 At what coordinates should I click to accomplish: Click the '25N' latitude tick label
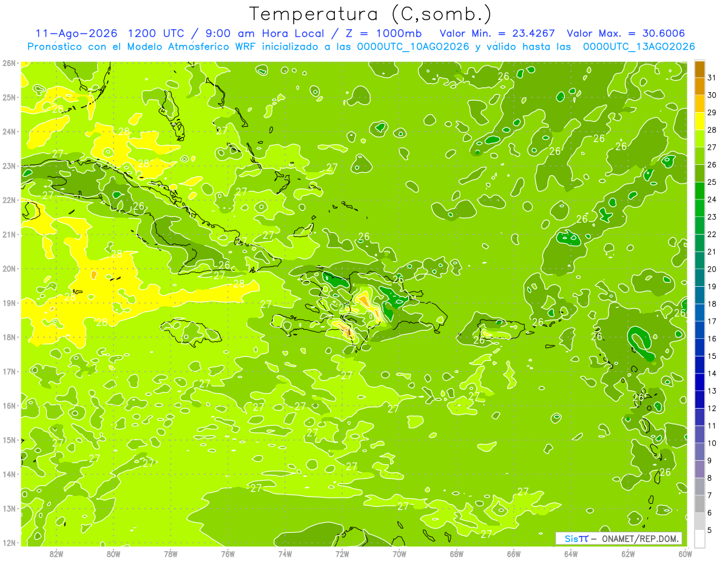(x=9, y=98)
